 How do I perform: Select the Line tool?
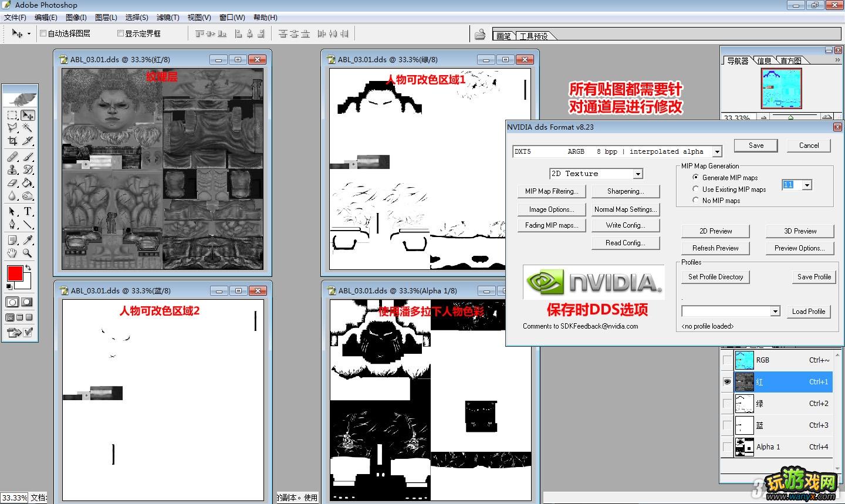click(28, 224)
